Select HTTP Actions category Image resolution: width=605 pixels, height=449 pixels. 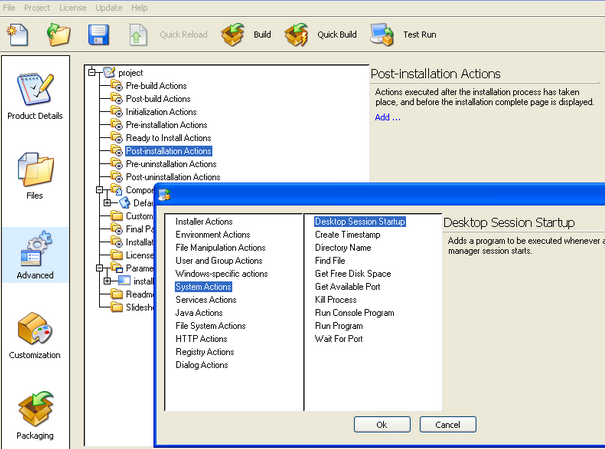coord(201,339)
